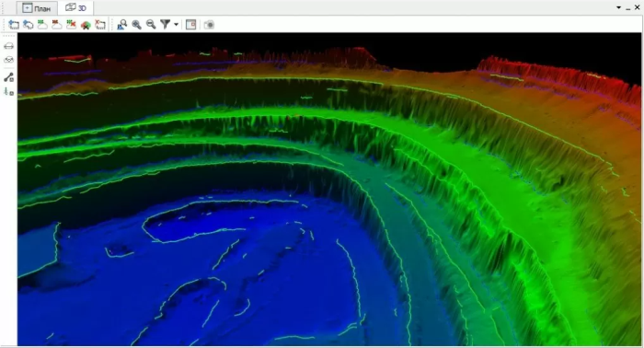
Task: Open the panel options dropdown arrow at top right
Action: point(618,7)
